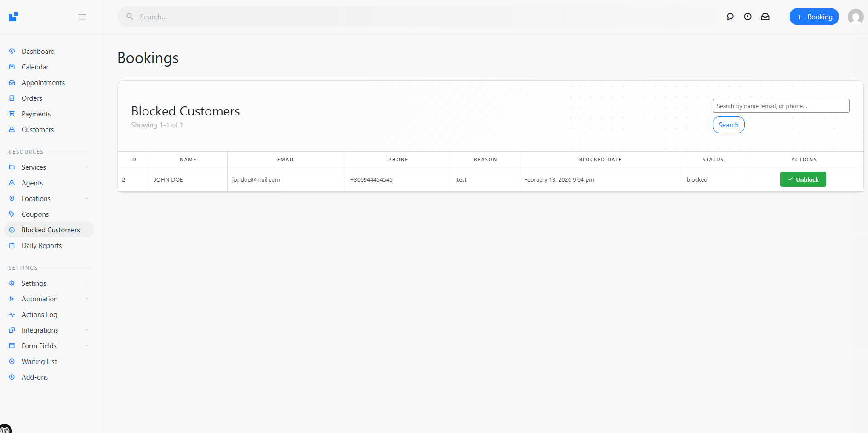This screenshot has height=433, width=868.
Task: Expand the Form Fields submenu arrow
Action: pyautogui.click(x=86, y=346)
